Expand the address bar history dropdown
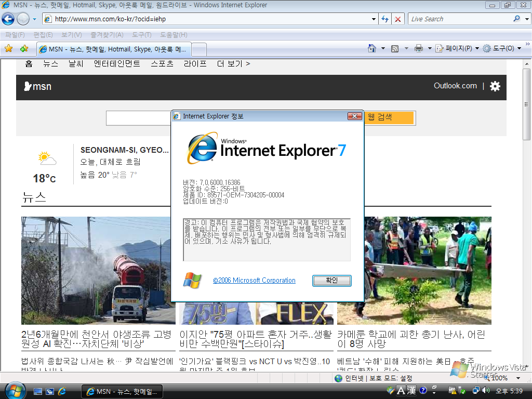The height and width of the screenshot is (399, 532). 374,19
